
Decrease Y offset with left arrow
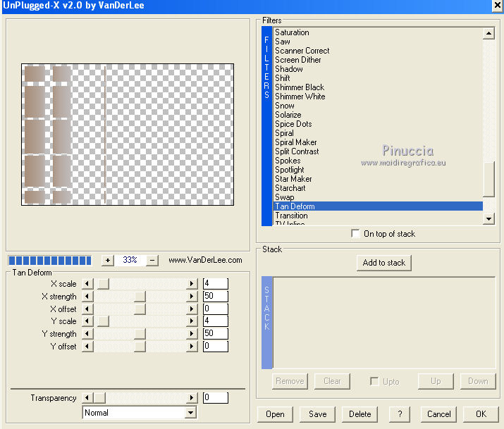point(87,346)
